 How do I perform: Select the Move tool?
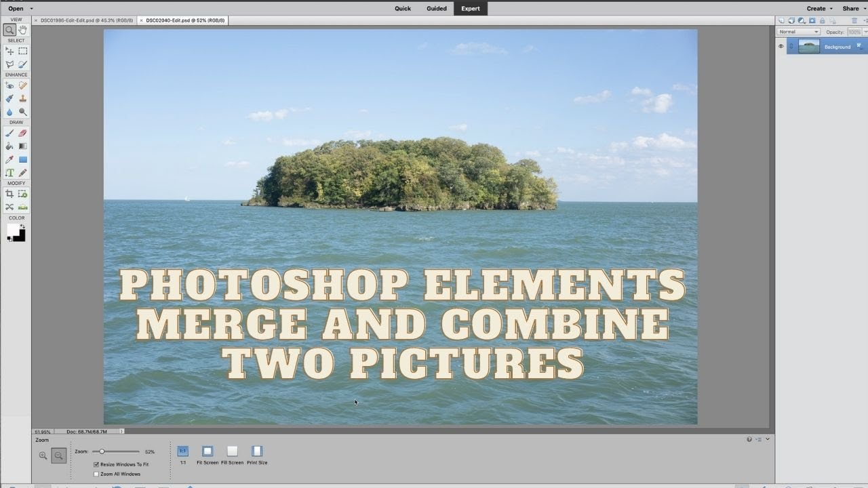9,51
